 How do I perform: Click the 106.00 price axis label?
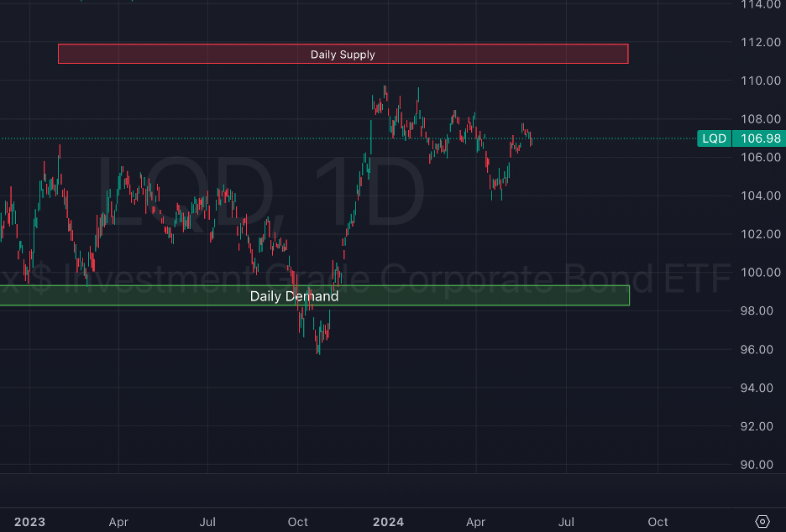(761, 157)
